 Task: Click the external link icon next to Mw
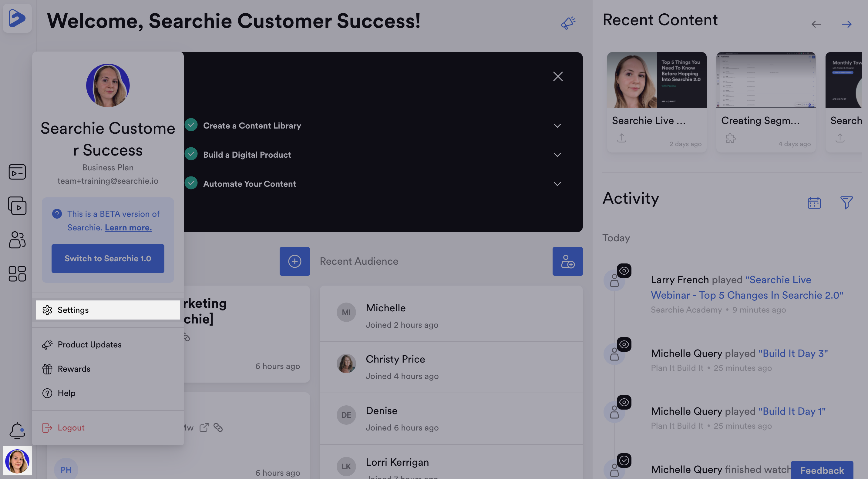(204, 427)
